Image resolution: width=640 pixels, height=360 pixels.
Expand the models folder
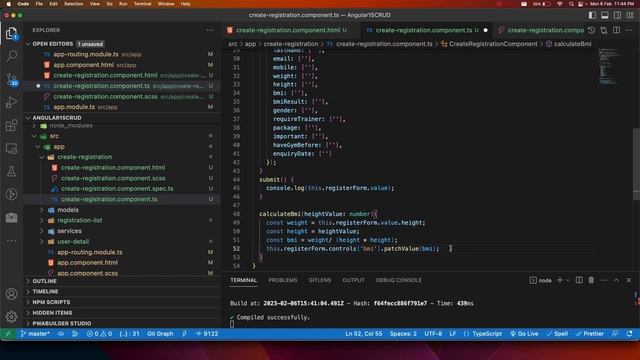(68, 210)
